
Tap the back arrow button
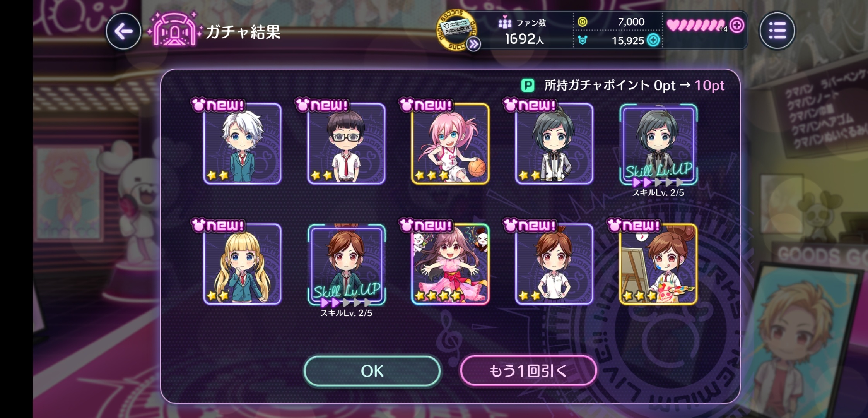pos(123,31)
